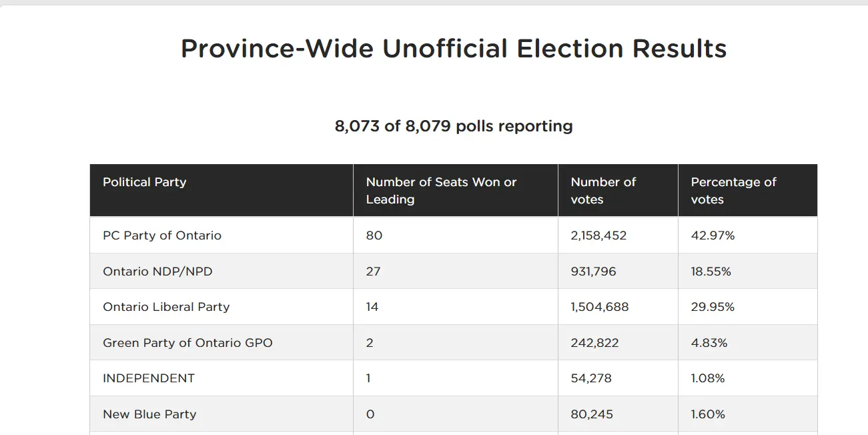
Task: Select the 80,245 votes cell
Action: click(592, 414)
